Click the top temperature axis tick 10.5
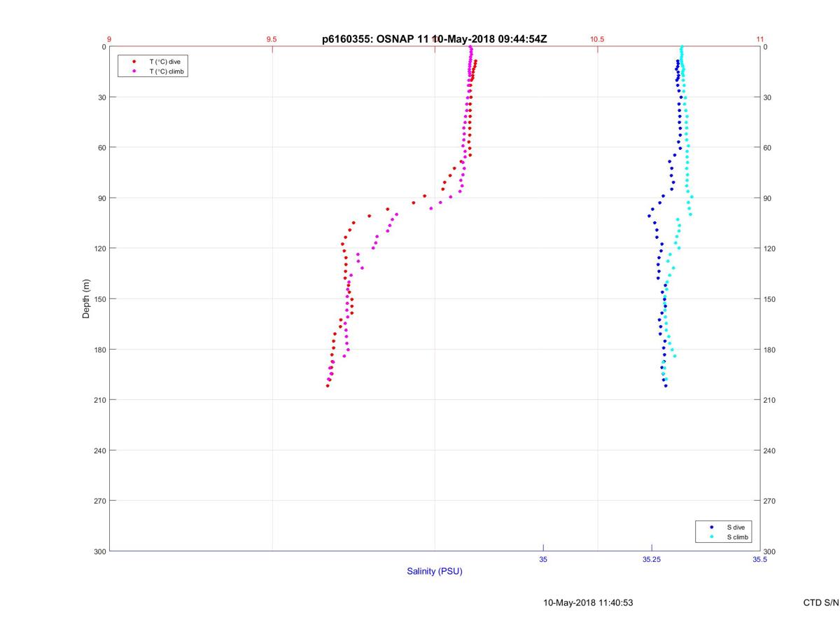Viewport: 840px width, 620px height. coord(597,39)
